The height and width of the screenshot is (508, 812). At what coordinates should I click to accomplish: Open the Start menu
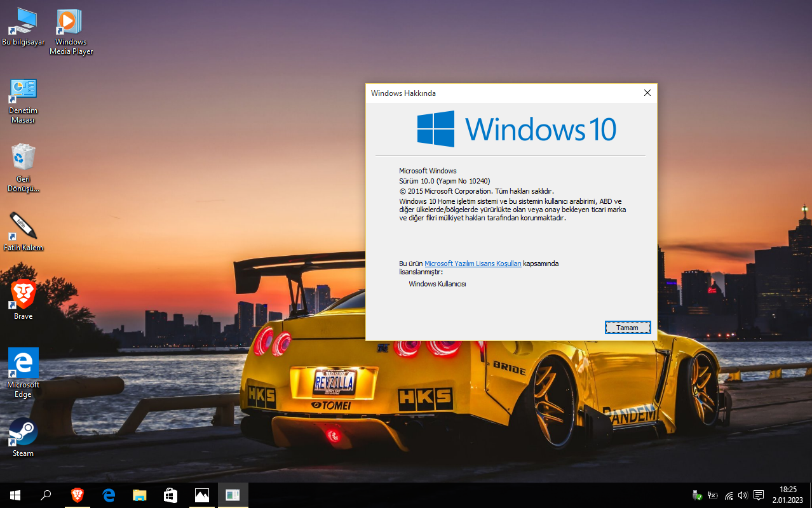pos(14,495)
